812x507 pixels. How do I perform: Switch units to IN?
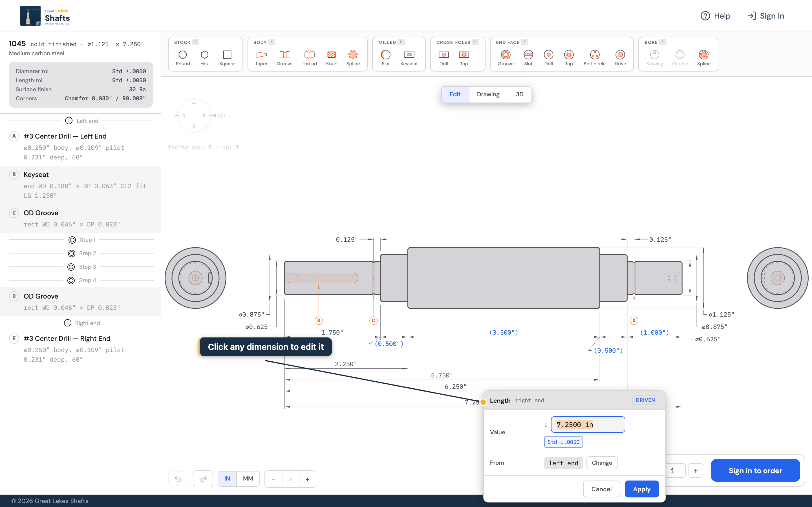[x=227, y=479]
